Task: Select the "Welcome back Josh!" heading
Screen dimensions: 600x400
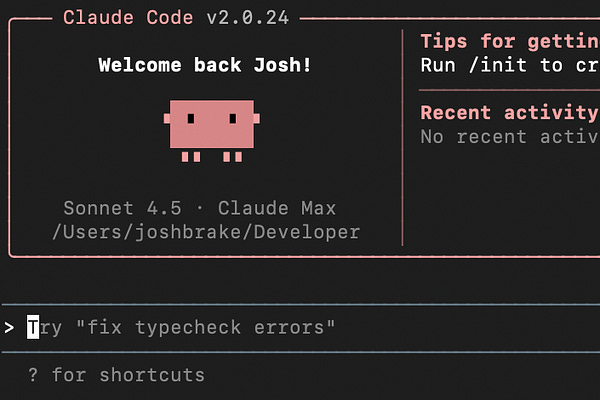Action: click(x=205, y=65)
